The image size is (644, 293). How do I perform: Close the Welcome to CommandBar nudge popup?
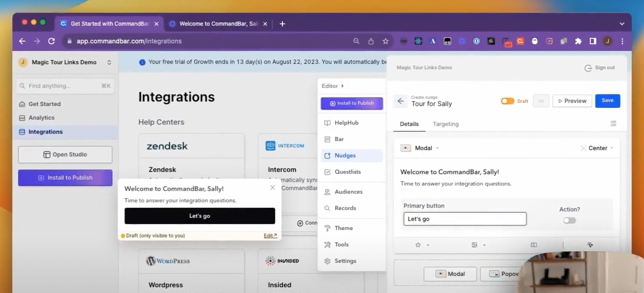point(272,188)
